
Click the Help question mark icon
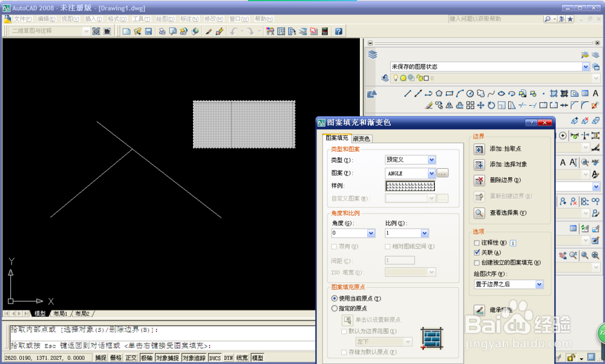(x=338, y=31)
